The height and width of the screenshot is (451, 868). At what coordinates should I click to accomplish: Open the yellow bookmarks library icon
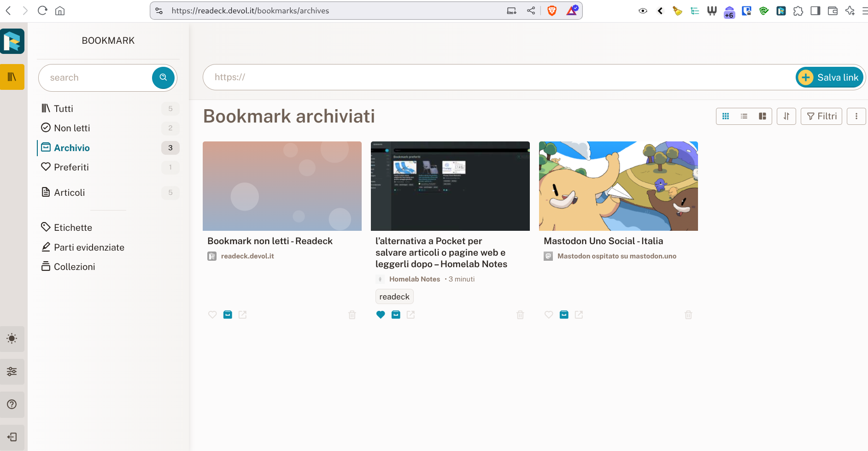tap(12, 77)
